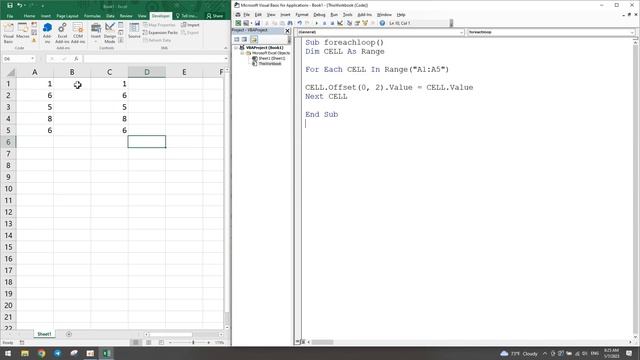Switch to Page Layout view in status bar

[149, 342]
